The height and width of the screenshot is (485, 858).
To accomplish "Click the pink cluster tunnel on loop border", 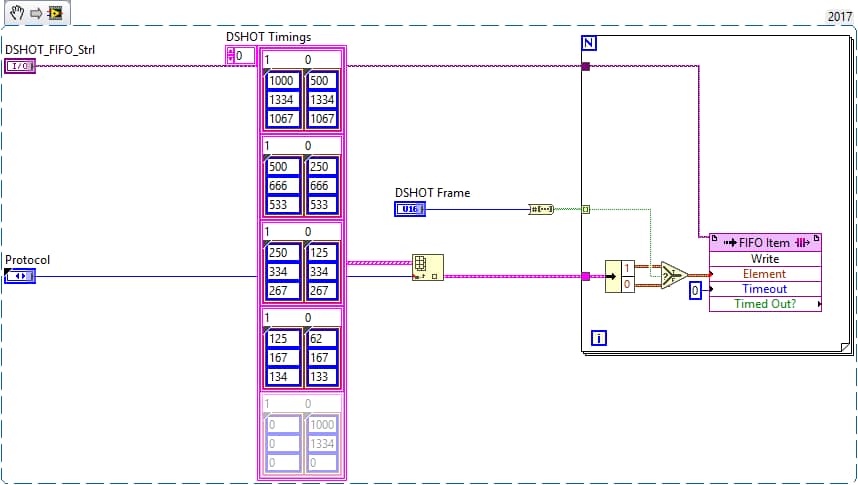I will [585, 276].
